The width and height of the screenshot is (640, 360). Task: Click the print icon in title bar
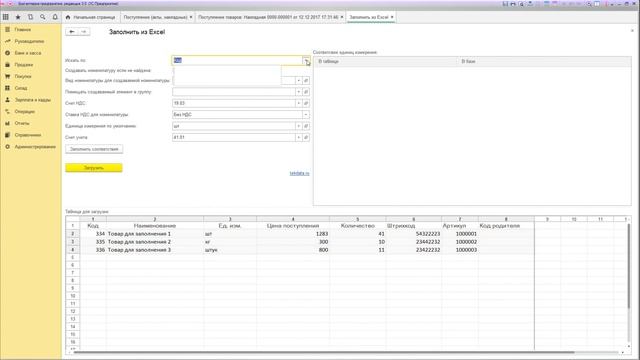point(513,4)
